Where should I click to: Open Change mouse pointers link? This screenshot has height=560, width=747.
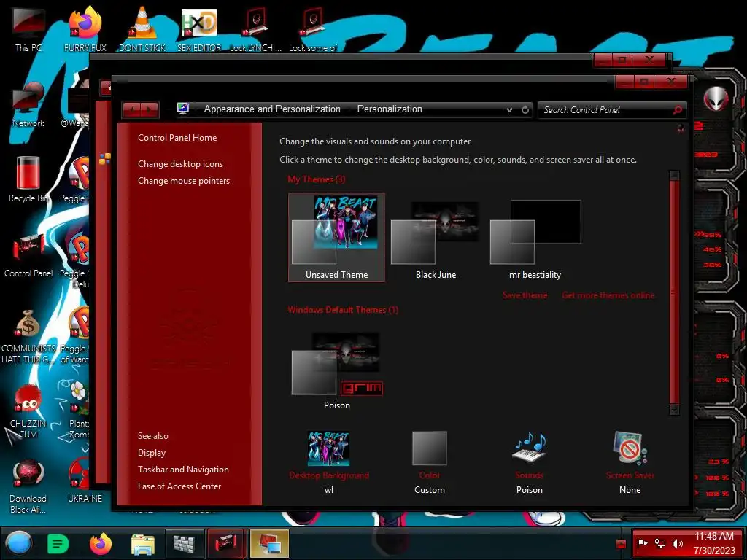pyautogui.click(x=184, y=181)
